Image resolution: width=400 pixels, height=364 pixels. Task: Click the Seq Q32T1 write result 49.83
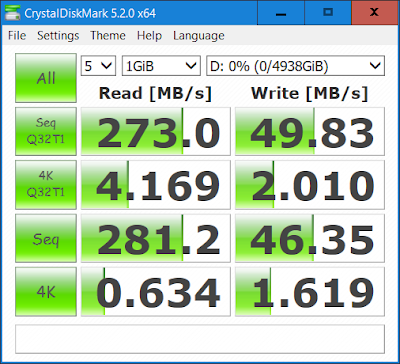click(310, 131)
